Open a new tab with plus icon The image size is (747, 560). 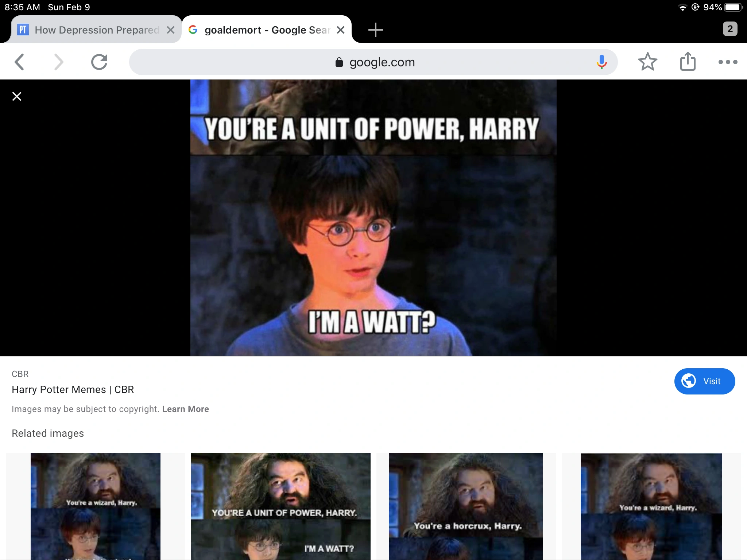375,30
